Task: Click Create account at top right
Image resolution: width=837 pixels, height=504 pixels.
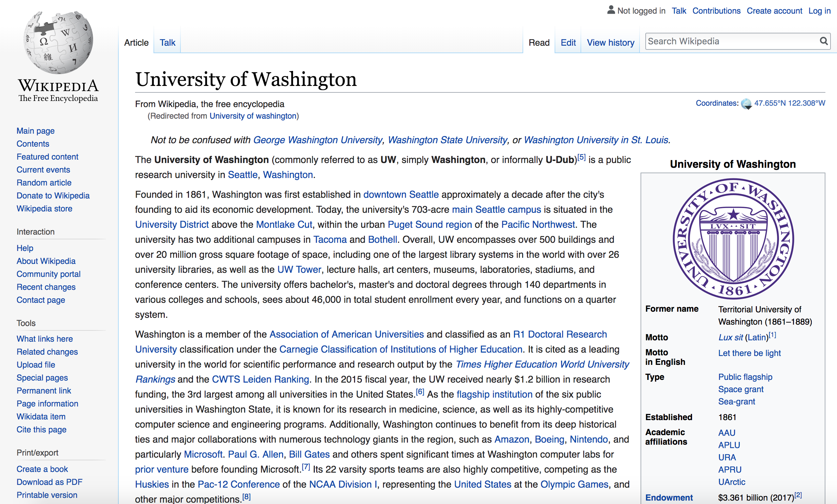Action: [x=774, y=11]
